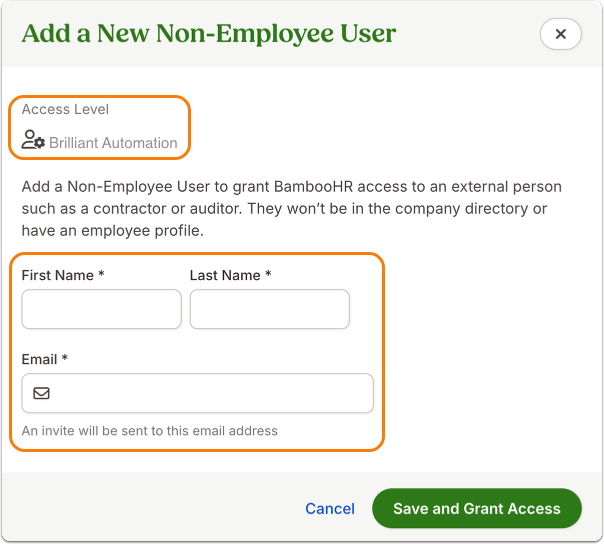The width and height of the screenshot is (604, 544).
Task: Click the Access Level label
Action: point(65,109)
